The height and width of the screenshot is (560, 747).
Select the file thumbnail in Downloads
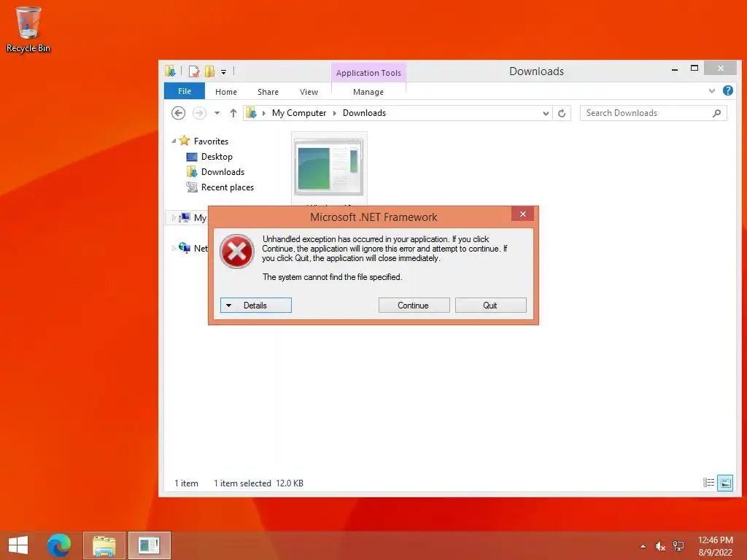(329, 167)
